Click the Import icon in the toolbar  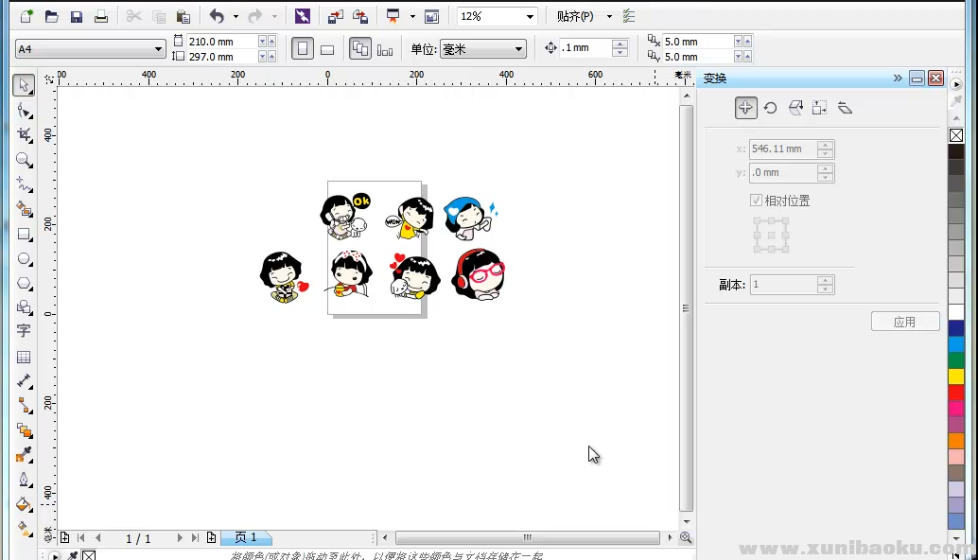336,16
